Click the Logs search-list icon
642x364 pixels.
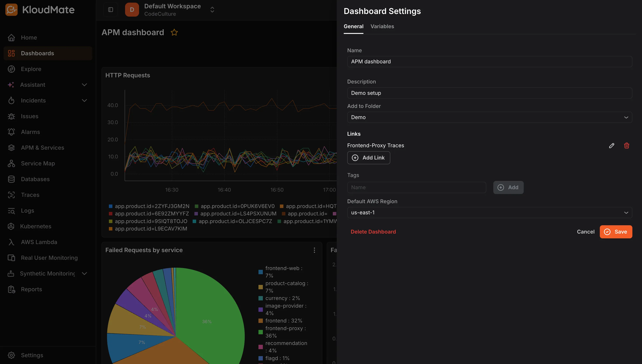11,211
